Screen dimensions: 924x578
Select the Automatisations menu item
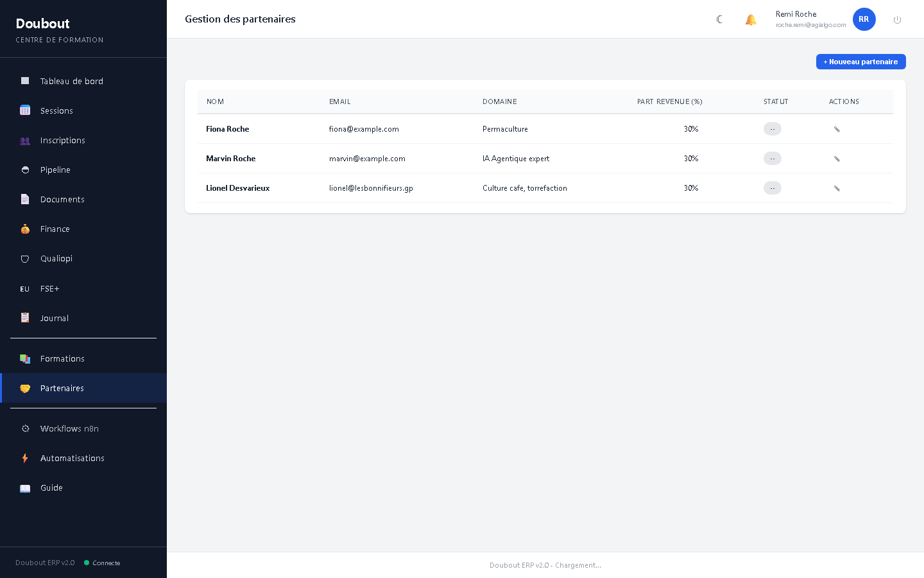pyautogui.click(x=72, y=458)
